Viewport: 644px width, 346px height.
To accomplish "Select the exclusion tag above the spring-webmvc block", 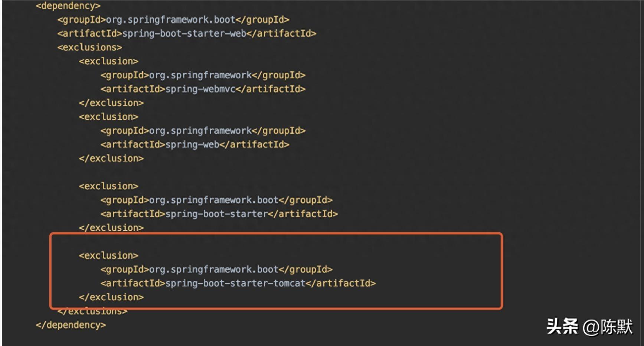I will [108, 61].
